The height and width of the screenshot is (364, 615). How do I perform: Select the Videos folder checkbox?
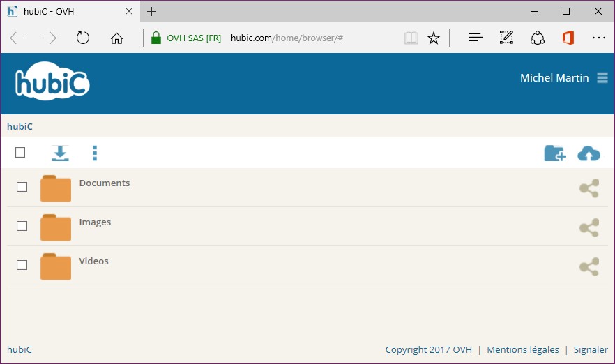click(x=22, y=265)
